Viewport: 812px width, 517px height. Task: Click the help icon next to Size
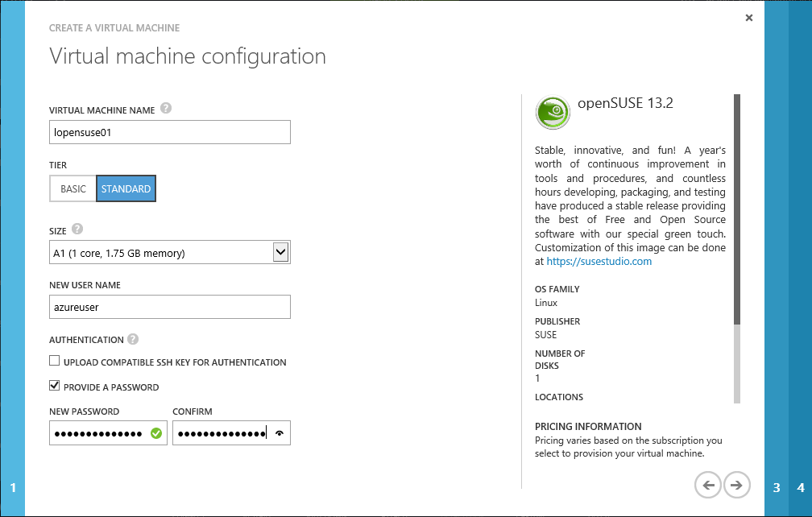tap(77, 229)
